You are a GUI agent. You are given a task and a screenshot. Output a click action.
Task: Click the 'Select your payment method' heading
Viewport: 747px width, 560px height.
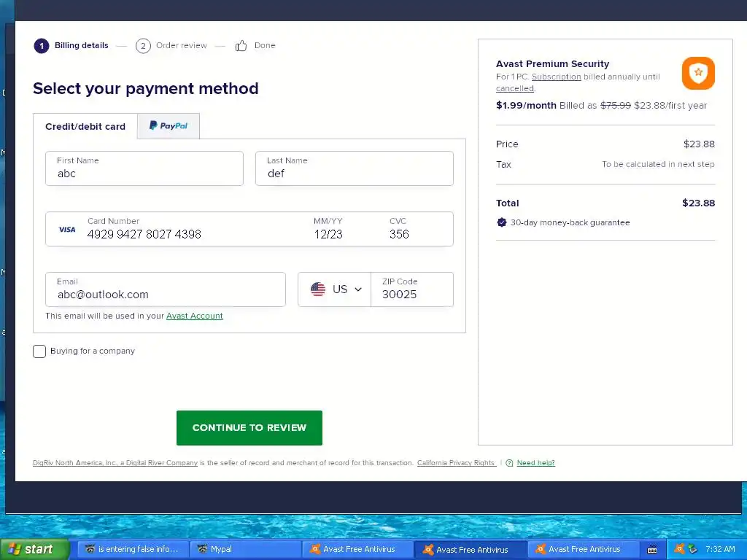[146, 88]
